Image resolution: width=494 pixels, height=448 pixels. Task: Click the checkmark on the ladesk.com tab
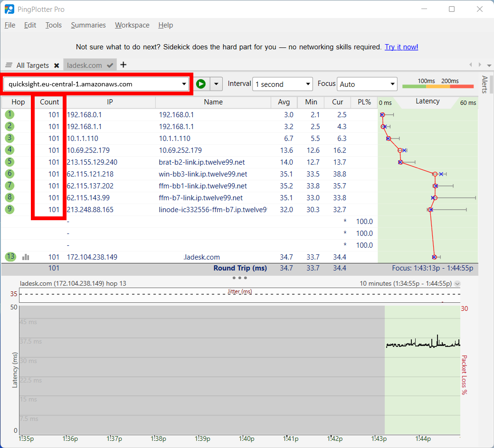pos(110,65)
